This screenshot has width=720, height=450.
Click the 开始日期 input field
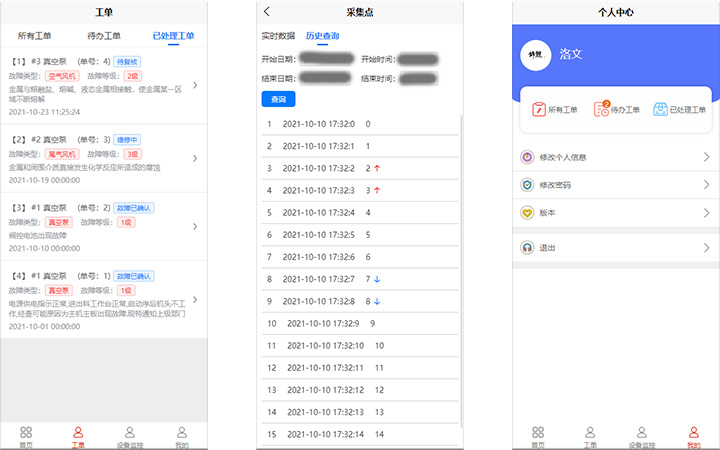(x=326, y=59)
